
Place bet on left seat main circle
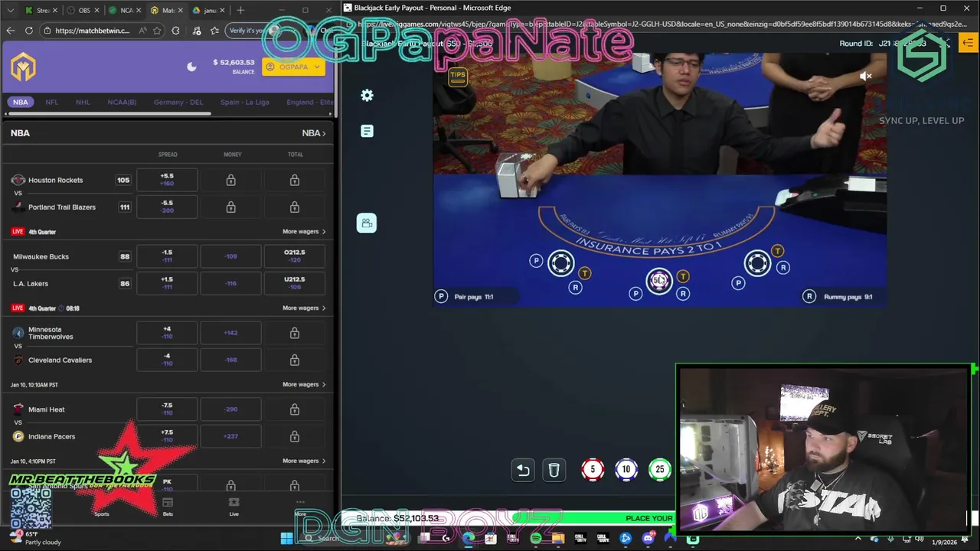point(560,263)
